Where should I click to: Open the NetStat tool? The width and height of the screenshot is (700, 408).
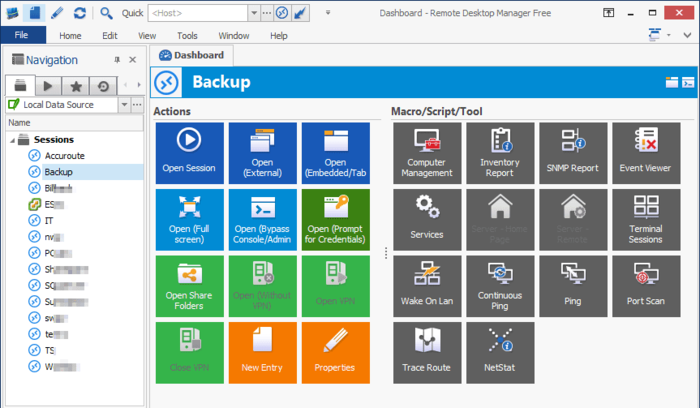pos(500,351)
